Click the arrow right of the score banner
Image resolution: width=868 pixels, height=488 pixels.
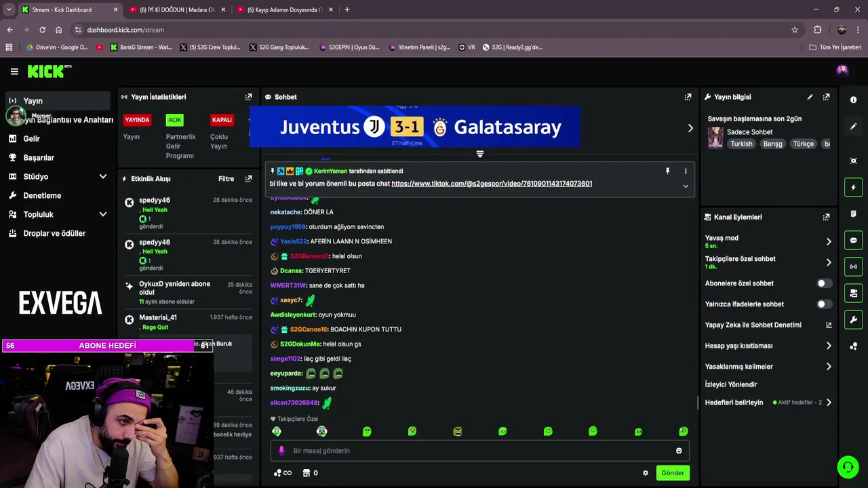[690, 128]
